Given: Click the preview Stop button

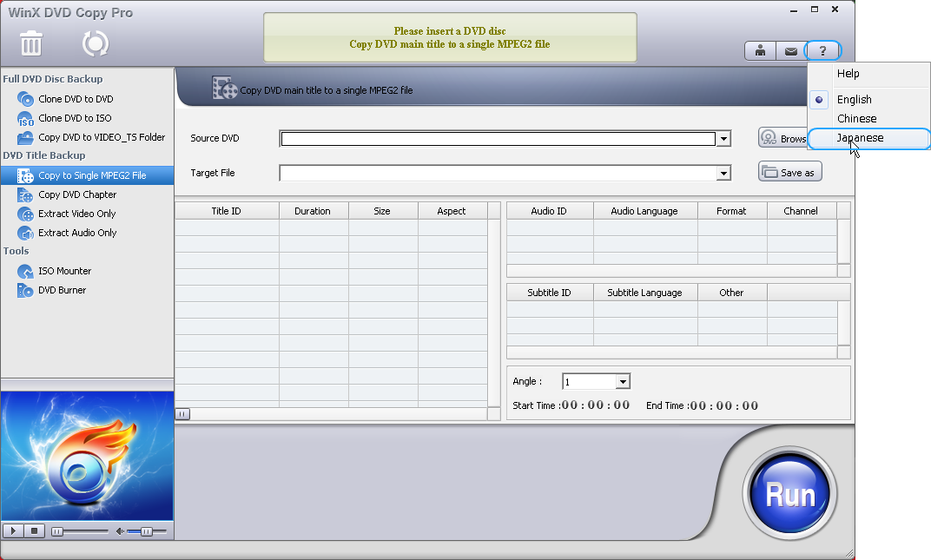Looking at the screenshot, I should (x=34, y=530).
